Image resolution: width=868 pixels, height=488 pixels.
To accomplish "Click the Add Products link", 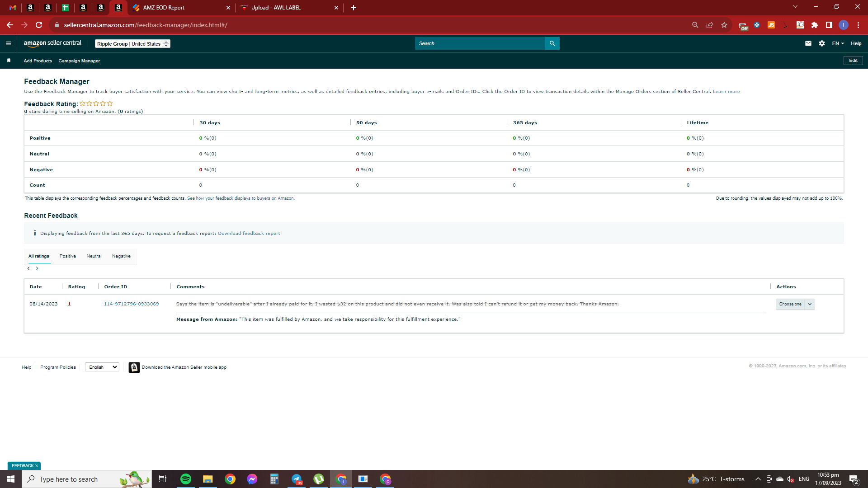I will [38, 61].
